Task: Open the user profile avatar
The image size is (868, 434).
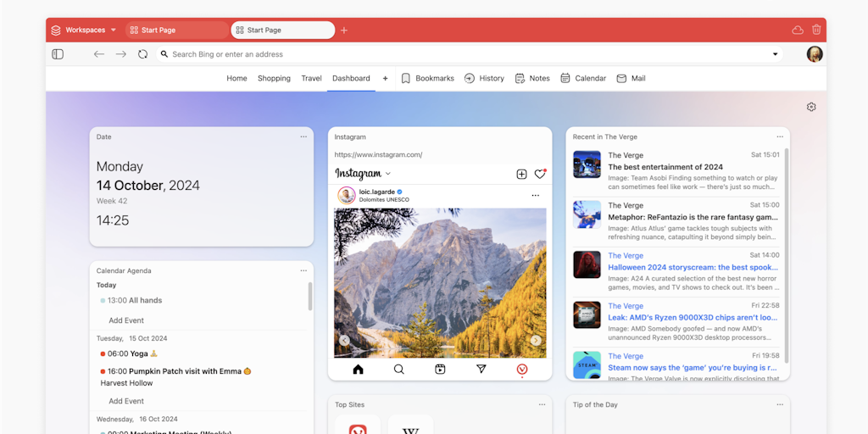Action: [815, 53]
